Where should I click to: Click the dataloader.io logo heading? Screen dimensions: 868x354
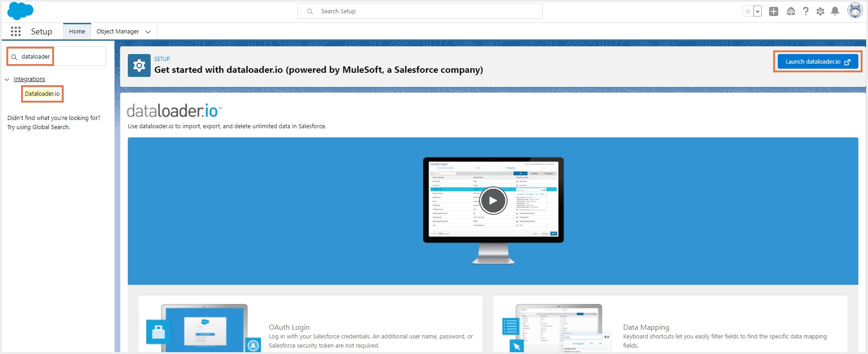(174, 110)
